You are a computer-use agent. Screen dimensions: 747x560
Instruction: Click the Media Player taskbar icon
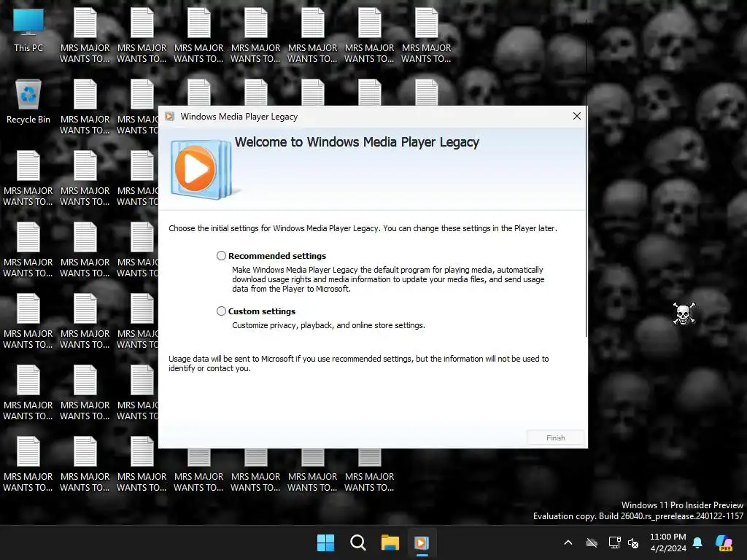click(422, 542)
